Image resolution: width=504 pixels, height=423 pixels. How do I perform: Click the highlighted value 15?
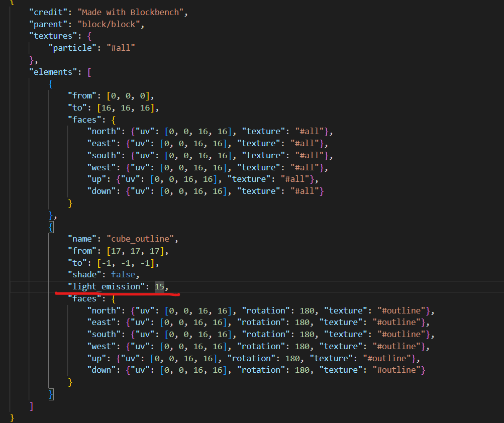(x=159, y=287)
